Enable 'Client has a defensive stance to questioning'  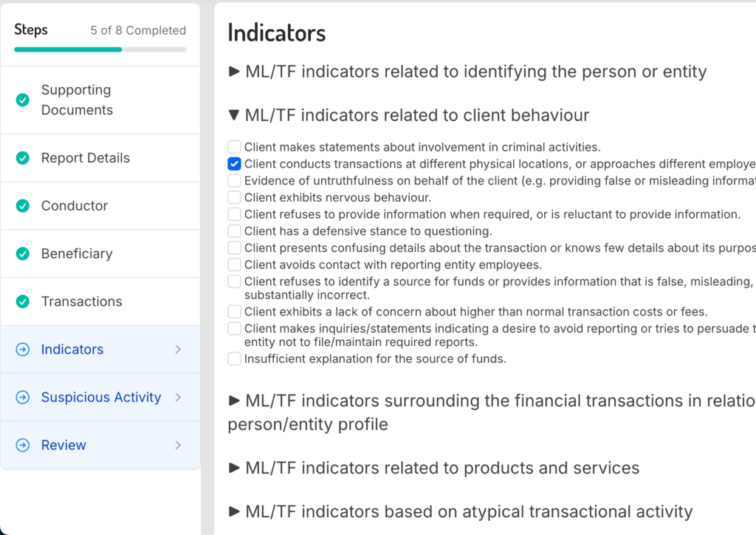(x=234, y=231)
